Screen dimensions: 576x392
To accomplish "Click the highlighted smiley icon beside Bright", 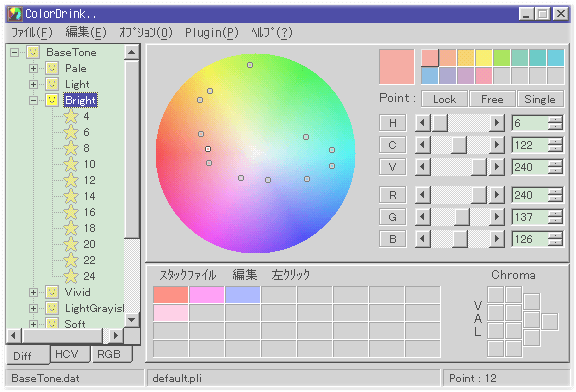I will coord(52,100).
